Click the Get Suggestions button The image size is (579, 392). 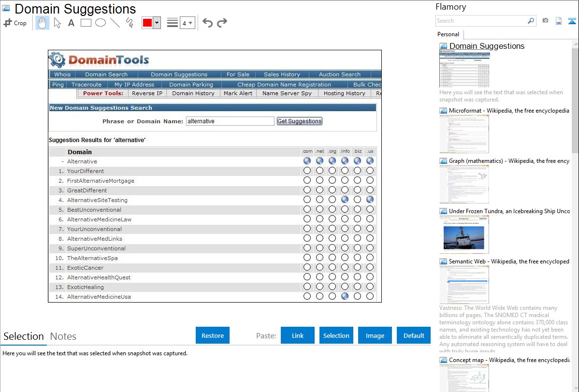click(x=300, y=121)
